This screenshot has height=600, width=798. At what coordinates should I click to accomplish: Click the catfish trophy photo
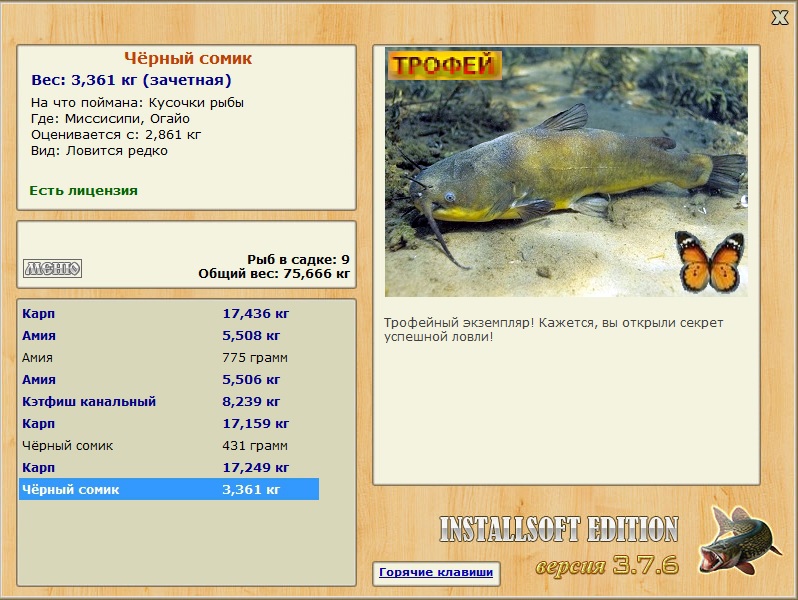pyautogui.click(x=566, y=172)
